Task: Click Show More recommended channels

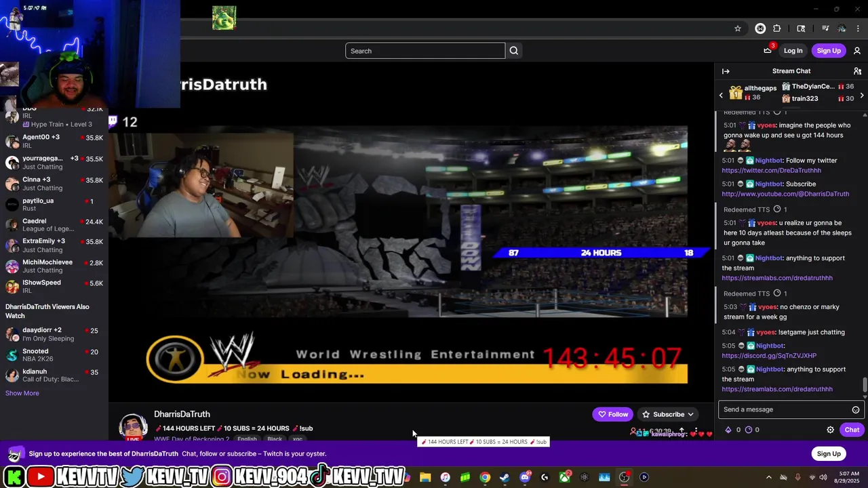Action: [22, 393]
